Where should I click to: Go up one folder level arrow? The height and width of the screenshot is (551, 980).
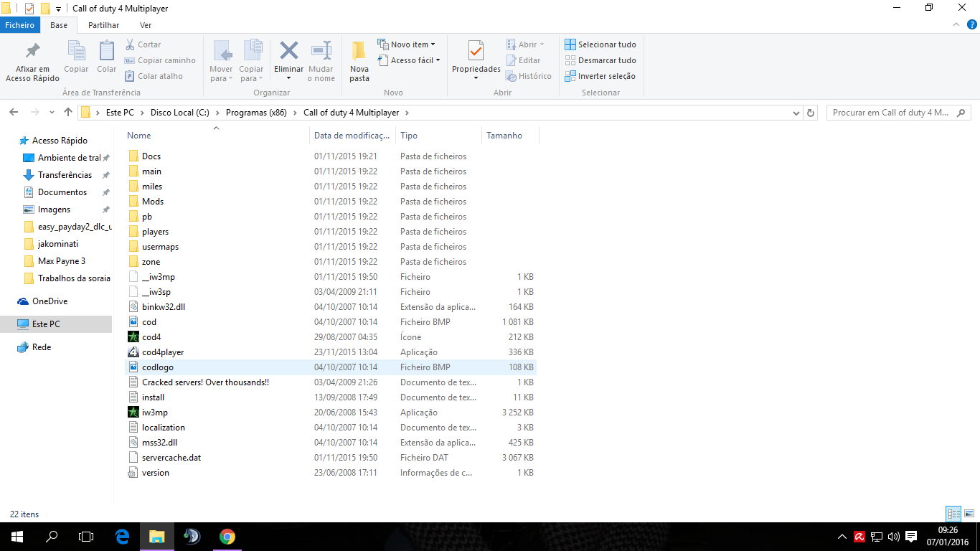click(x=68, y=113)
